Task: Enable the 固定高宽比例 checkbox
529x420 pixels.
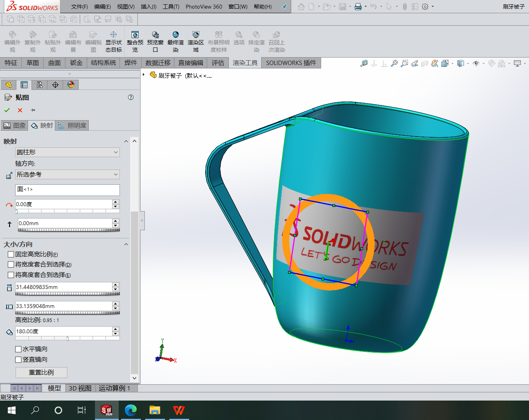Action: click(x=10, y=254)
